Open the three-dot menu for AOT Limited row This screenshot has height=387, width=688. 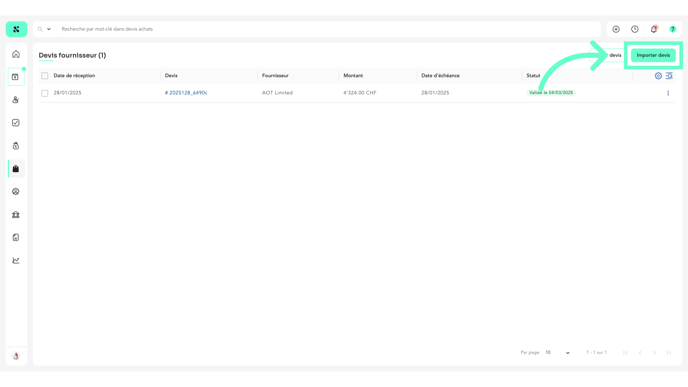click(x=668, y=93)
